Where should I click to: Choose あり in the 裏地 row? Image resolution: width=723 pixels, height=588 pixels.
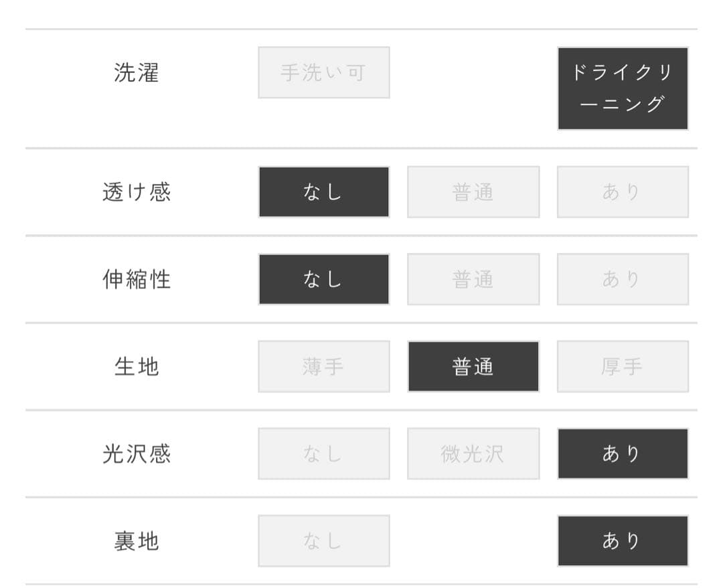click(x=623, y=540)
